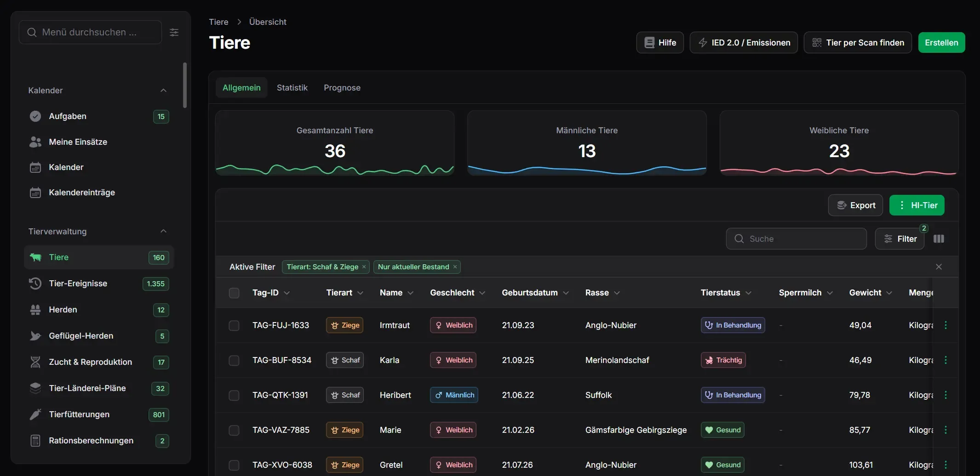
Task: Click the Tier-Länderei-Pläne layers icon
Action: (x=35, y=388)
